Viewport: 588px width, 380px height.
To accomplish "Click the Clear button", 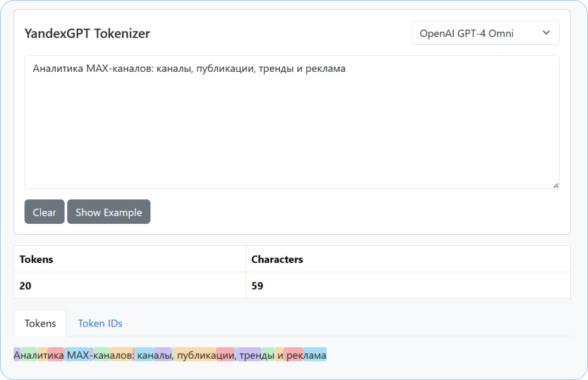I will pos(44,212).
